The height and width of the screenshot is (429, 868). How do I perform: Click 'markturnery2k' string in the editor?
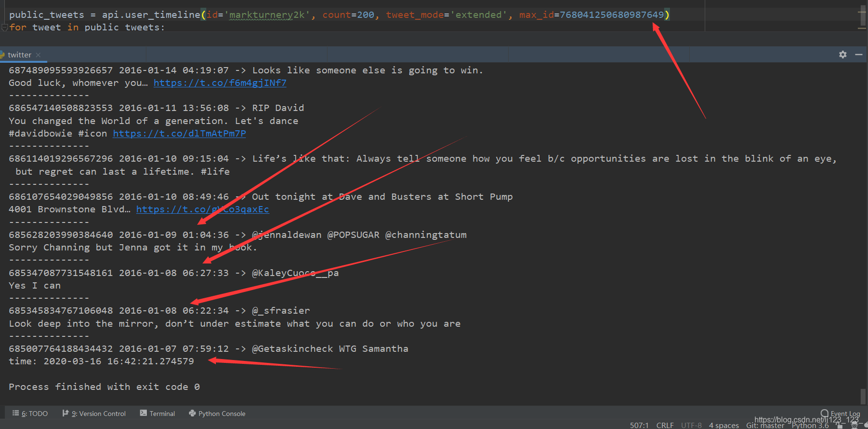(267, 15)
